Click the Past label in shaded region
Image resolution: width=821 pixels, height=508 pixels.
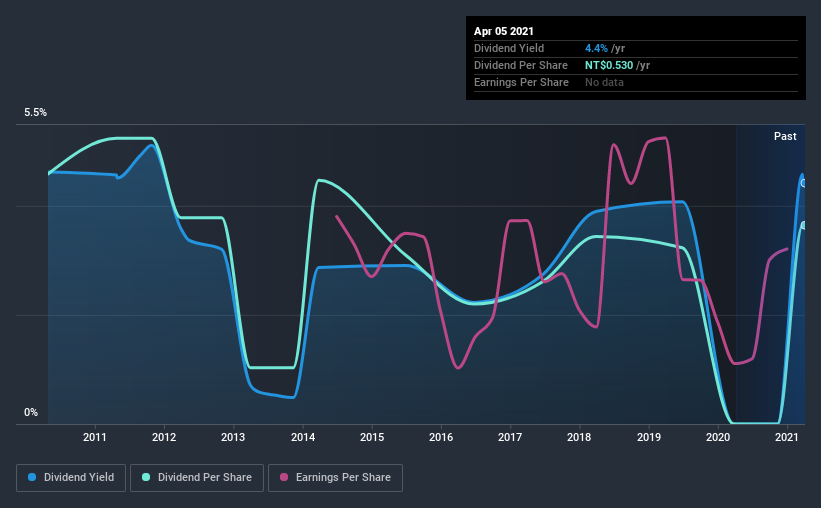pyautogui.click(x=785, y=136)
